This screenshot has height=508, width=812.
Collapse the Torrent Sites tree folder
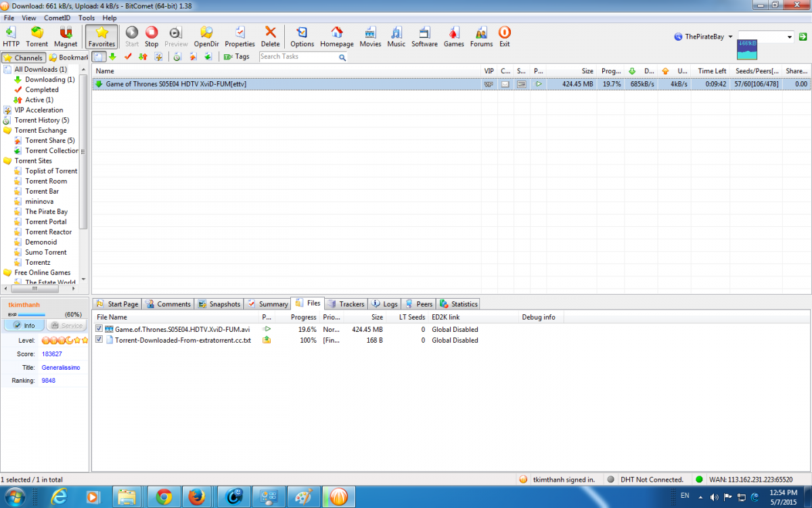click(x=7, y=161)
